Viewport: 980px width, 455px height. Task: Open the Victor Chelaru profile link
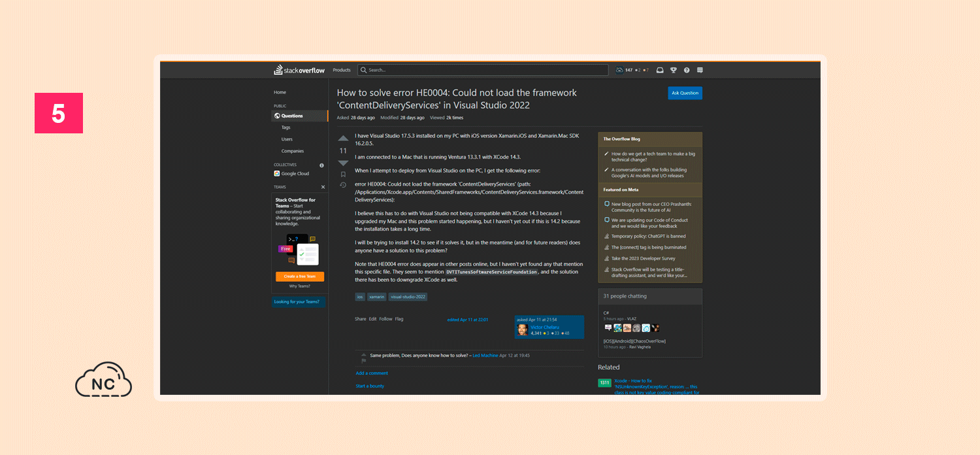pyautogui.click(x=545, y=327)
